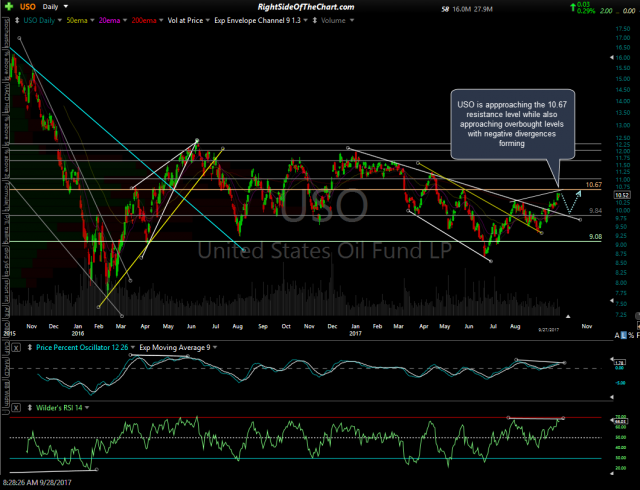Click the RightSideOfTheChart.com title text
The image size is (640, 490).
tap(306, 7)
